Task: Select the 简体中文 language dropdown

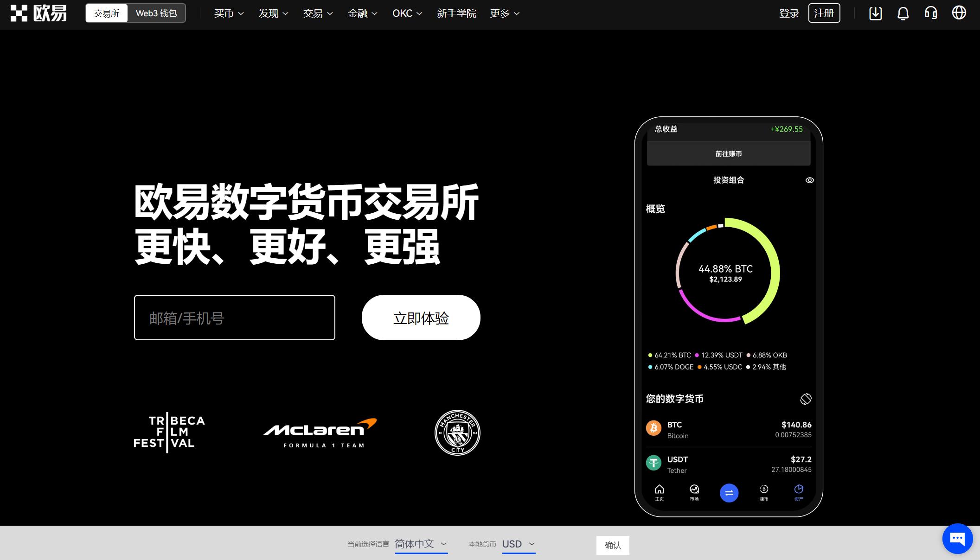Action: (421, 545)
